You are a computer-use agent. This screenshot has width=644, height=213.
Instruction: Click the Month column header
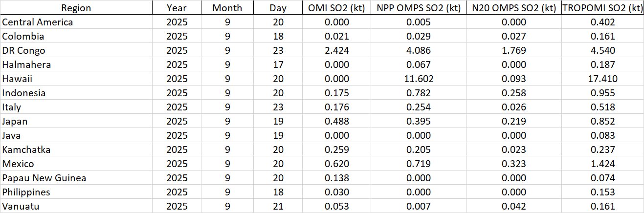pyautogui.click(x=227, y=8)
